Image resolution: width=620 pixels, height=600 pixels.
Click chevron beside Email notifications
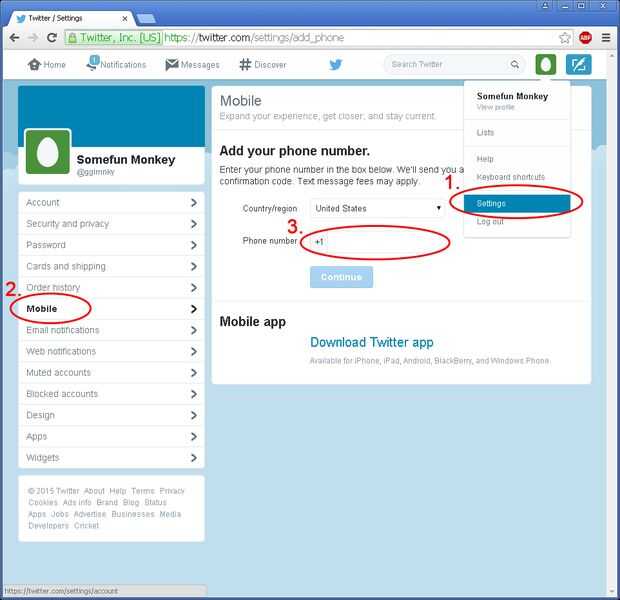(194, 330)
